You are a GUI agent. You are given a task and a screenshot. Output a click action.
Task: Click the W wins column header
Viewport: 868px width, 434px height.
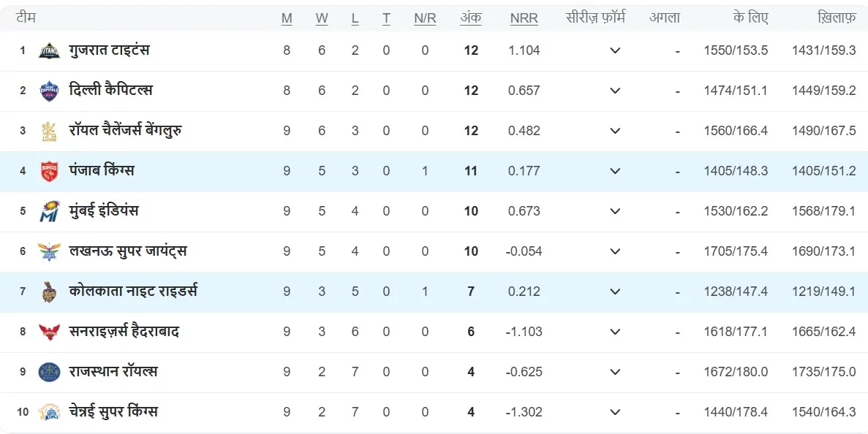[x=322, y=18]
